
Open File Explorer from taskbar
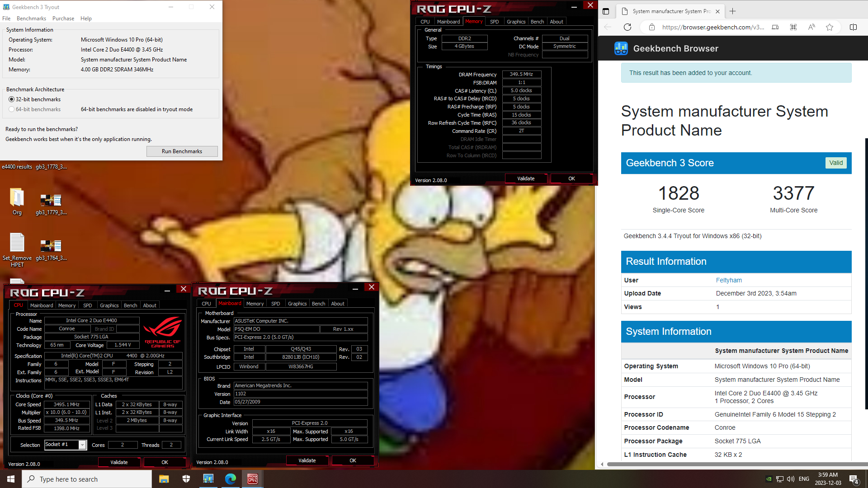pyautogui.click(x=164, y=479)
